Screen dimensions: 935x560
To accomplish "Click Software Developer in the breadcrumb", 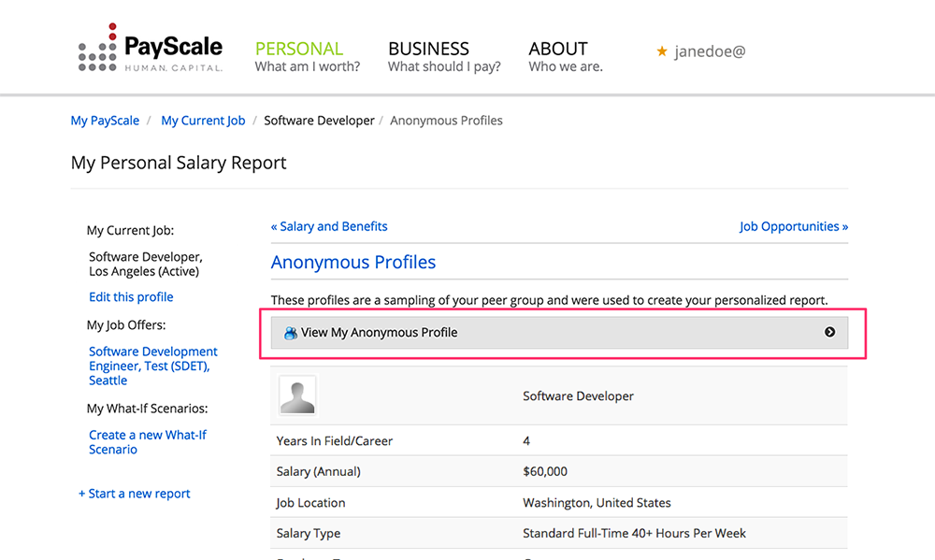I will click(319, 121).
